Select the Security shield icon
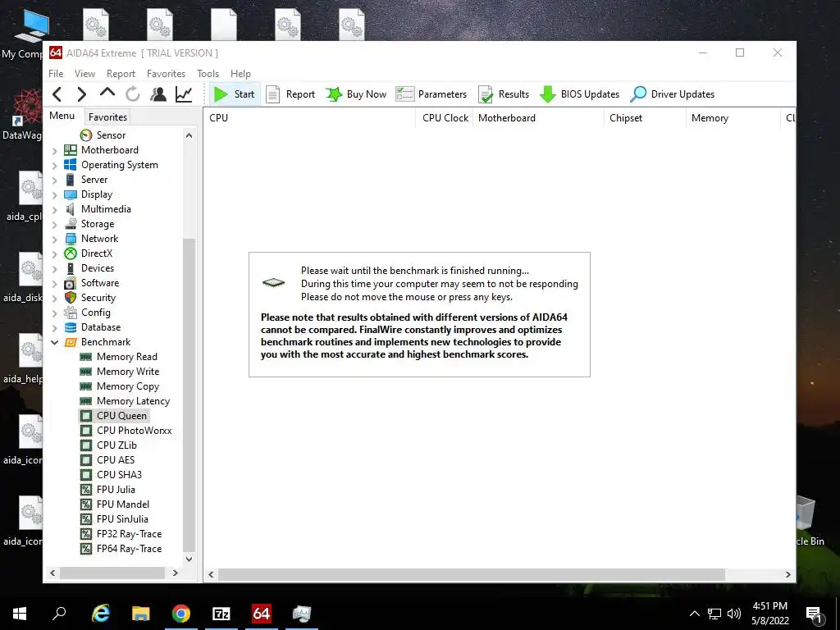The image size is (840, 630). tap(71, 298)
